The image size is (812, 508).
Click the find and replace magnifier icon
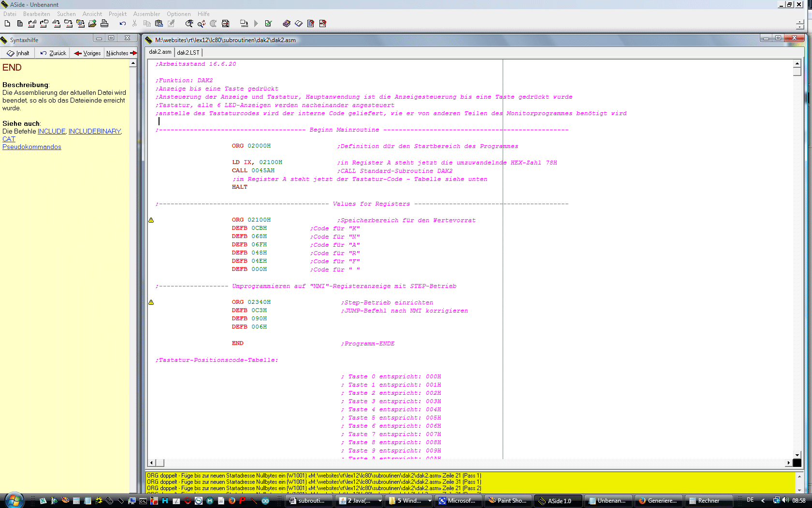[x=202, y=23]
